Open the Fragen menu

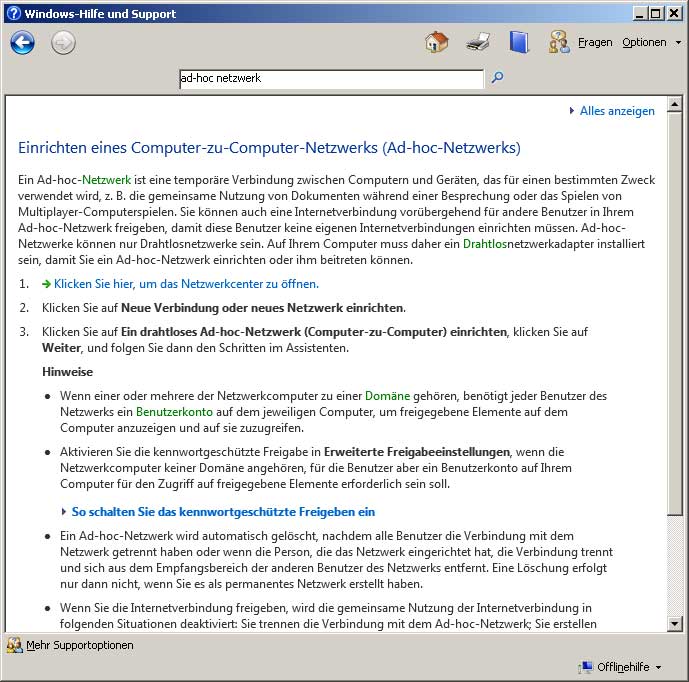point(595,42)
